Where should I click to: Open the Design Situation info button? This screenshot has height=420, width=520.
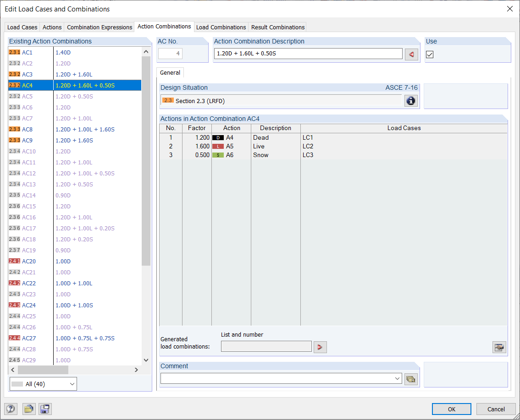[411, 101]
